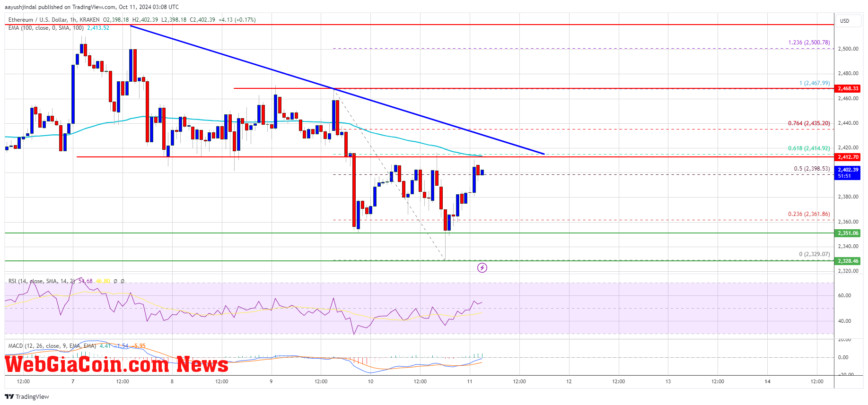Image resolution: width=868 pixels, height=405 pixels.
Task: Click the 2,320.00 price axis label
Action: 848,271
